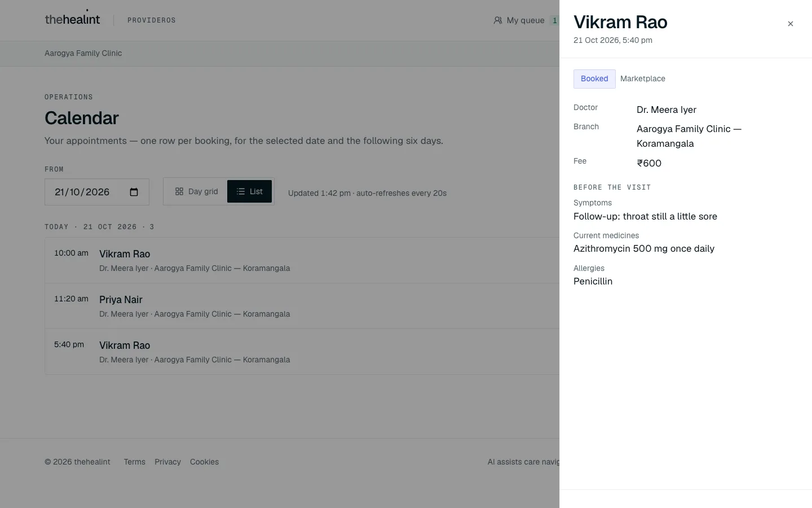
Task: Select doctor name Dr. Meera Iyer in panel
Action: pos(667,110)
